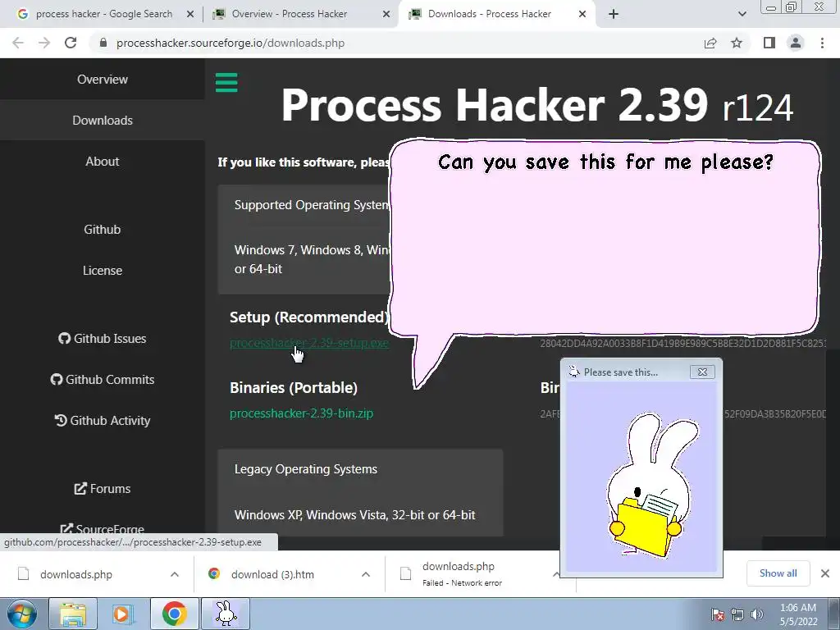Image resolution: width=840 pixels, height=630 pixels.
Task: Close the process hacker Google Search tab
Action: click(x=190, y=14)
